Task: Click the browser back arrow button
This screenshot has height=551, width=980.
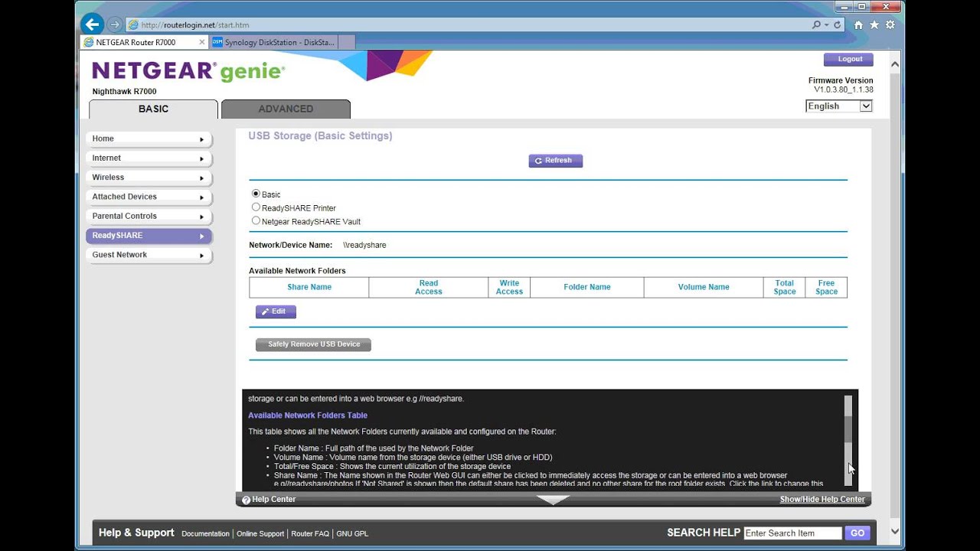Action: point(92,24)
